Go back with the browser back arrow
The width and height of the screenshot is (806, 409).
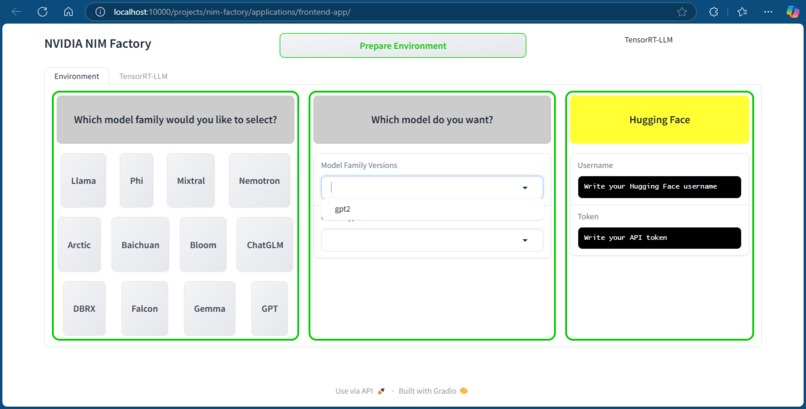pyautogui.click(x=16, y=12)
